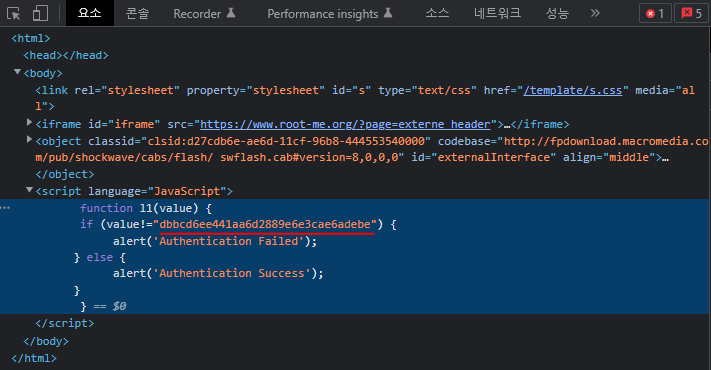The image size is (711, 370).
Task: Open the root-me.org externe_header link
Action: click(x=345, y=124)
